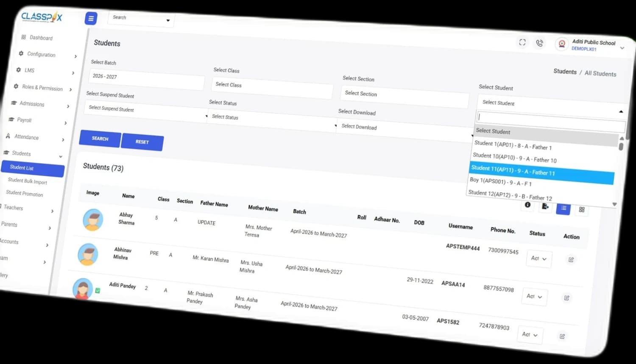Switch to list view layout
The image size is (636, 364).
(563, 208)
